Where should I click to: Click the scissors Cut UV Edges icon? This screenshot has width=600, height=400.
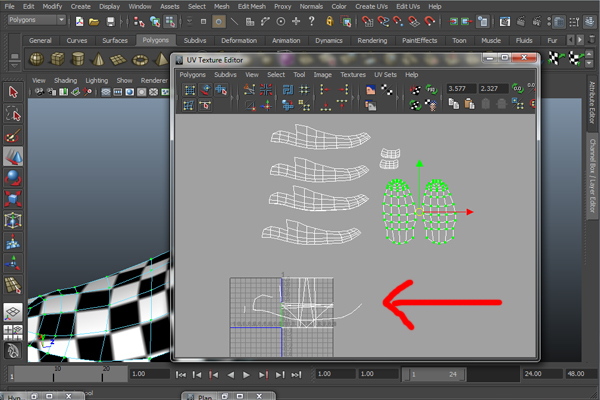(249, 90)
